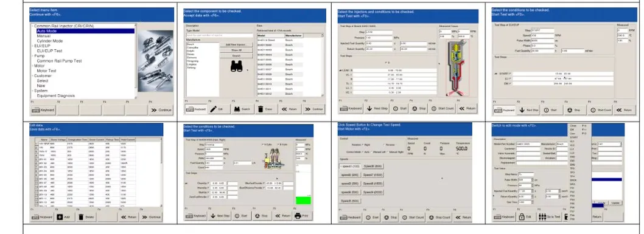Screen dimensions: 644x234
Task: Click Stop Count in motor speed screen
Action: [x=439, y=217]
